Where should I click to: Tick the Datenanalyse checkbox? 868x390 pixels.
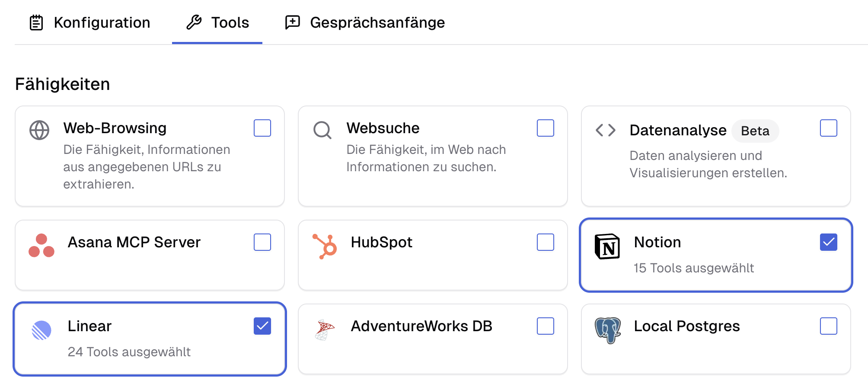[829, 128]
